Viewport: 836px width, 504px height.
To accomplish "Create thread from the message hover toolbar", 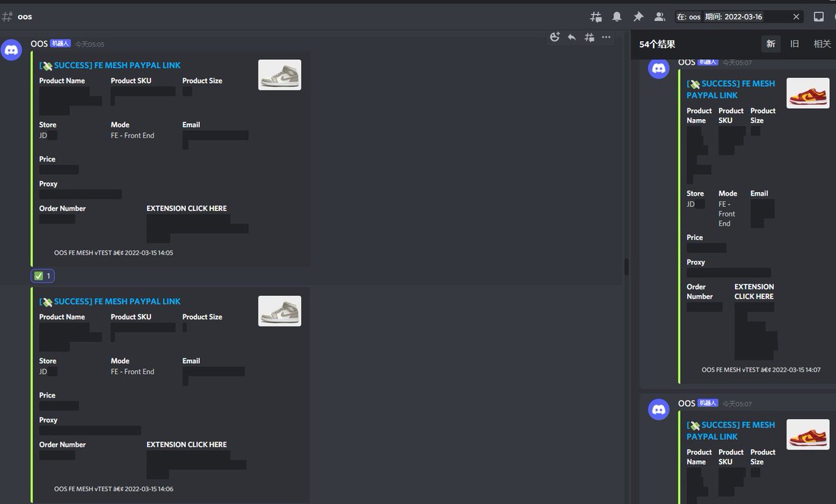I will click(589, 37).
